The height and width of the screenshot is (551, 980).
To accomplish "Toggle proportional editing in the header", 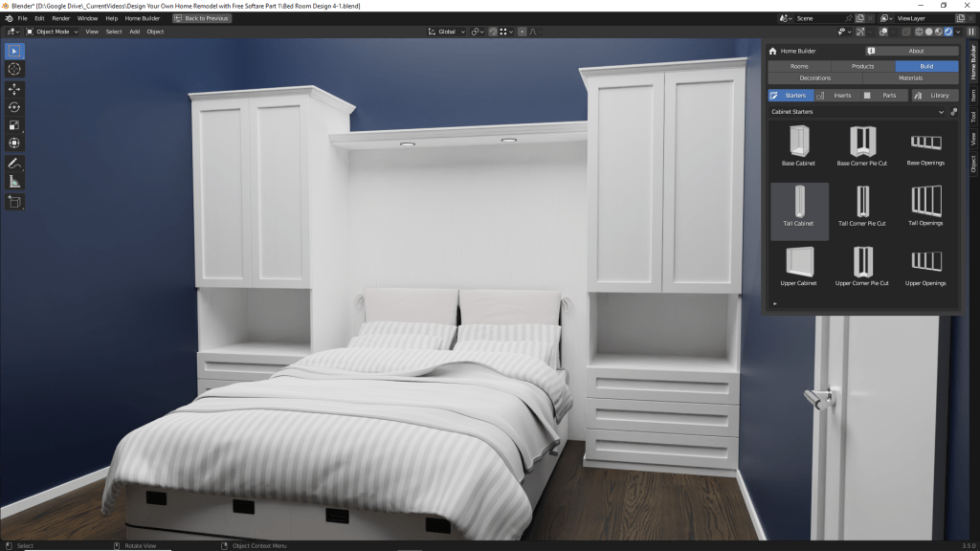I will pyautogui.click(x=520, y=32).
